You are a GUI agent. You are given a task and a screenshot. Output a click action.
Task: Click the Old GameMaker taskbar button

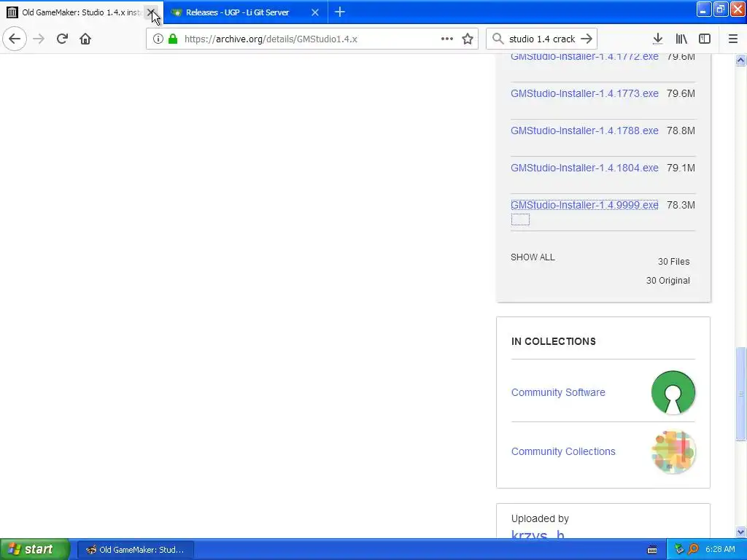point(135,550)
